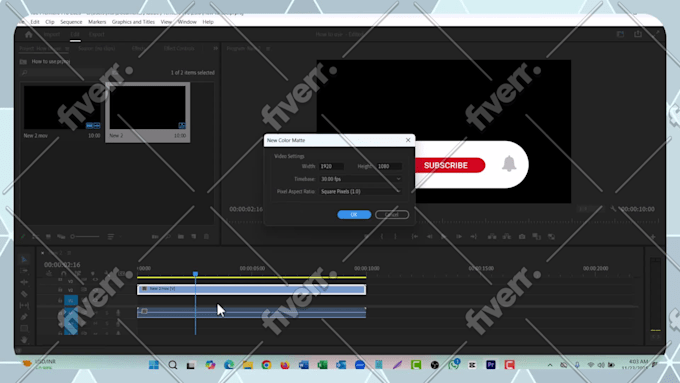Select the Pen tool
This screenshot has width=680, height=383.
24,317
